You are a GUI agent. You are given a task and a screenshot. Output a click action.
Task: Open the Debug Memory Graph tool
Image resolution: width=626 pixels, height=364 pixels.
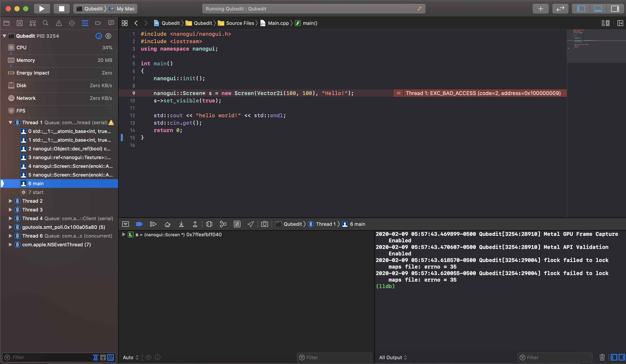(x=223, y=224)
